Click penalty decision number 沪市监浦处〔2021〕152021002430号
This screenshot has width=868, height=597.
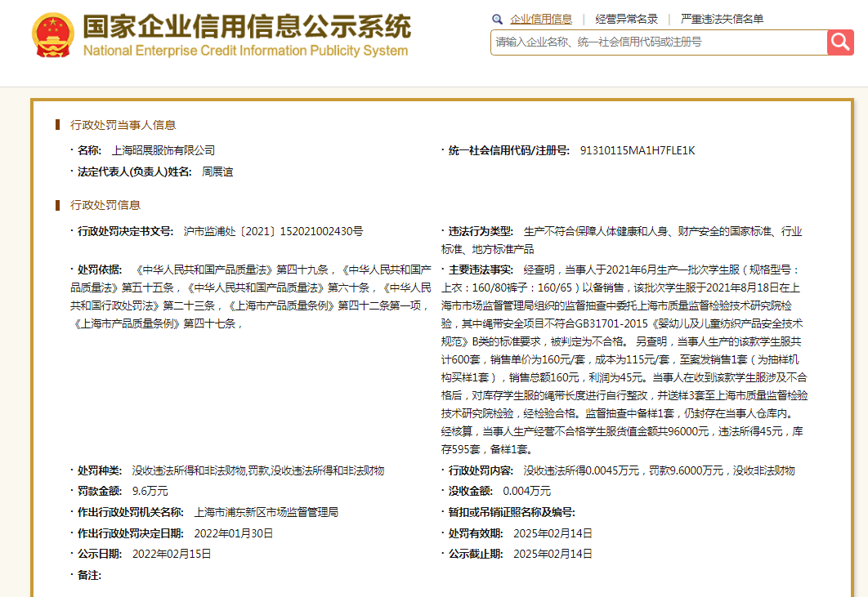pyautogui.click(x=273, y=231)
